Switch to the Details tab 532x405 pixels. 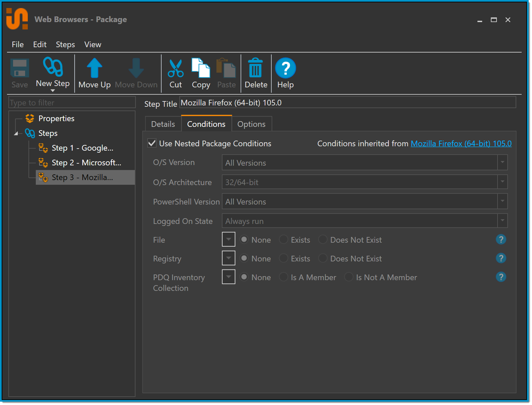(163, 124)
